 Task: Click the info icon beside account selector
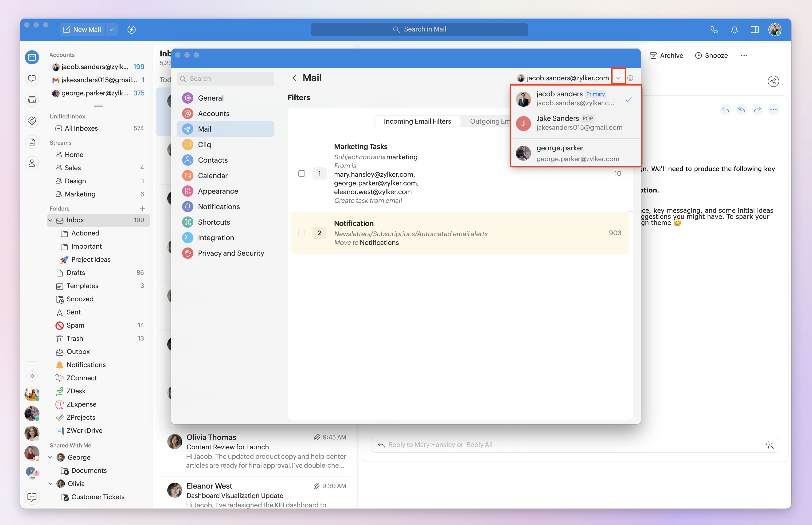(x=630, y=78)
